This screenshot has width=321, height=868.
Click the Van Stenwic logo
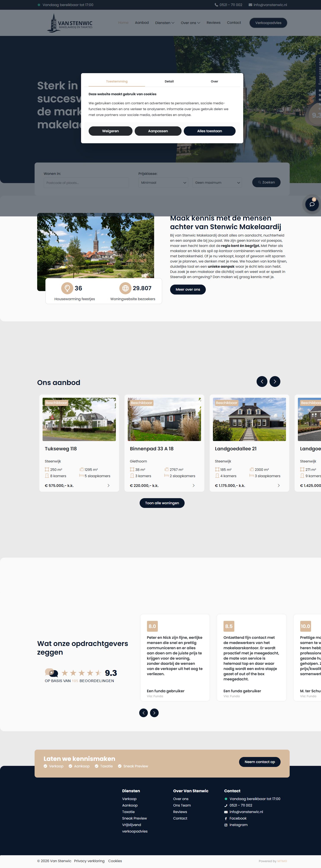click(70, 23)
